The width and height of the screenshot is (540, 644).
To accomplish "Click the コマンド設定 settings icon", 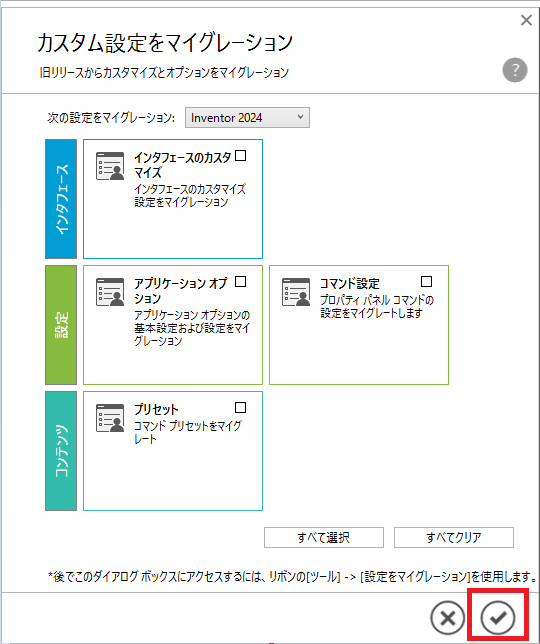I will 296,292.
